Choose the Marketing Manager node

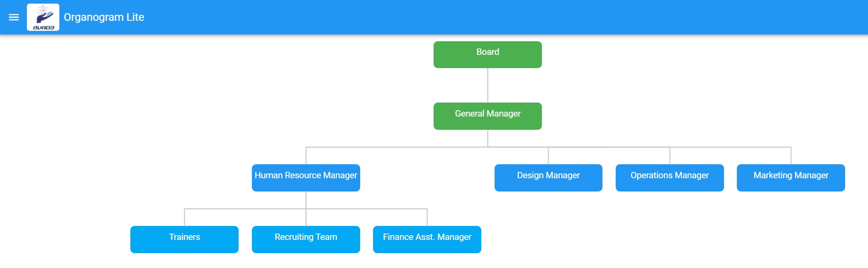pos(791,177)
